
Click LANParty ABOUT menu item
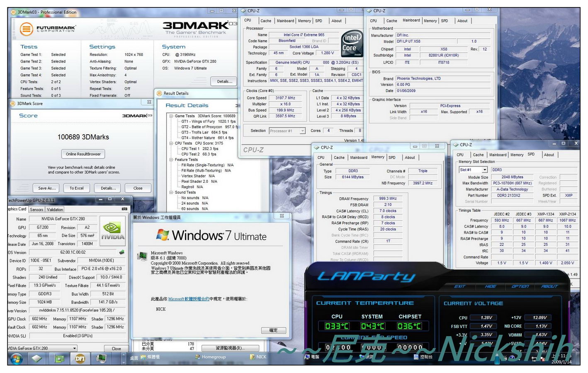(x=550, y=286)
